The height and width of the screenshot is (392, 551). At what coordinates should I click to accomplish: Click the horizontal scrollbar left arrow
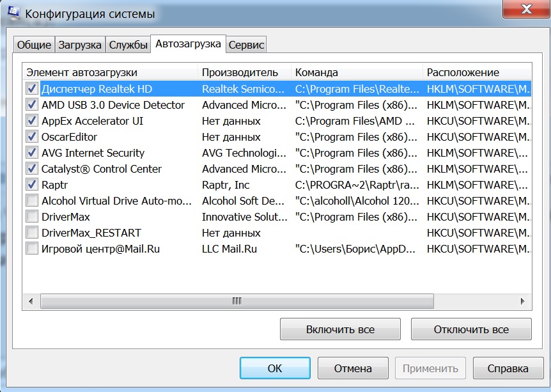pos(31,301)
